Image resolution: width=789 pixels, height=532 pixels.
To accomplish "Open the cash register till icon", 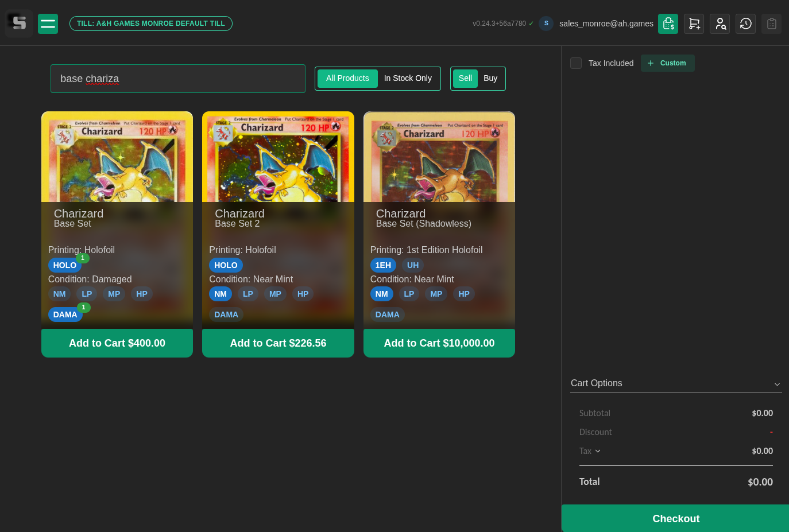I will pyautogui.click(x=668, y=24).
